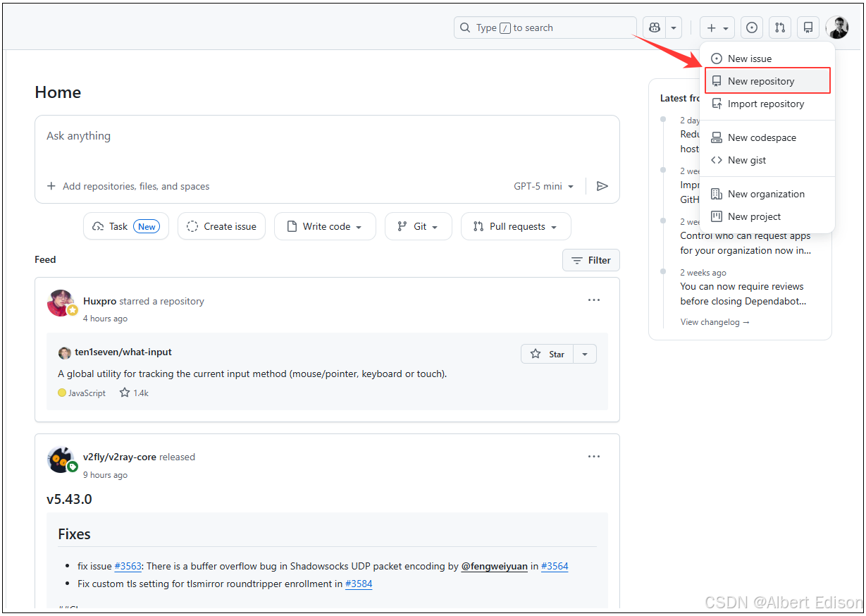Expand the dropdown arrow beside Star
This screenshot has height=616, width=866.
(585, 354)
